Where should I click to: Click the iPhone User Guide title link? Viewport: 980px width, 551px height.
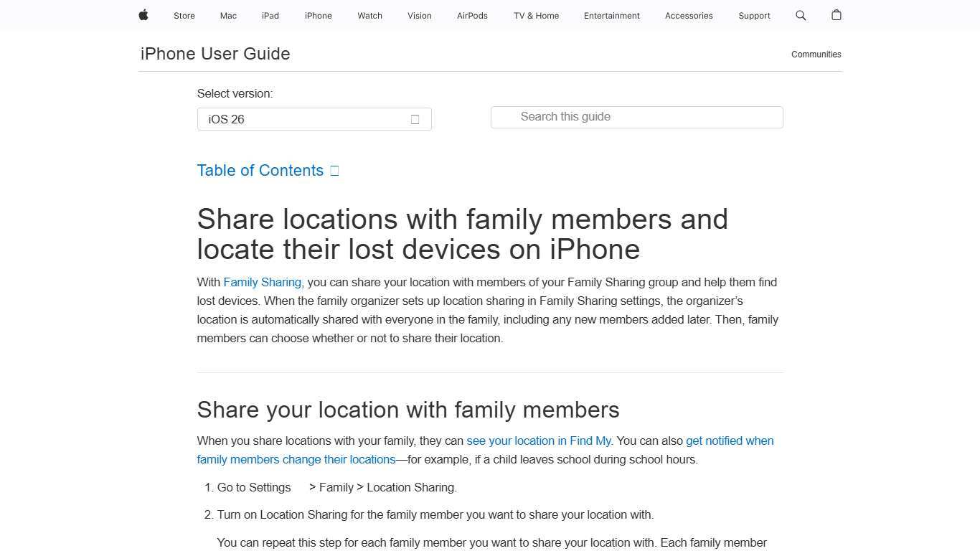(215, 54)
